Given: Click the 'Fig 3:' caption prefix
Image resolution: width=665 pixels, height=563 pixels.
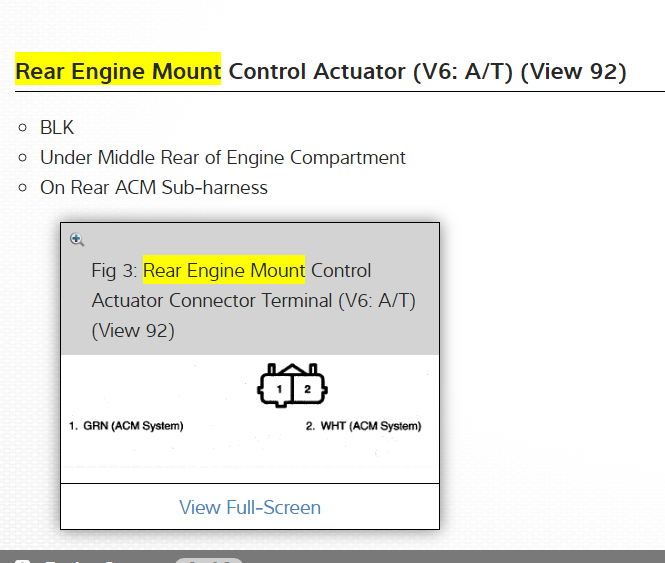Looking at the screenshot, I should click(115, 270).
